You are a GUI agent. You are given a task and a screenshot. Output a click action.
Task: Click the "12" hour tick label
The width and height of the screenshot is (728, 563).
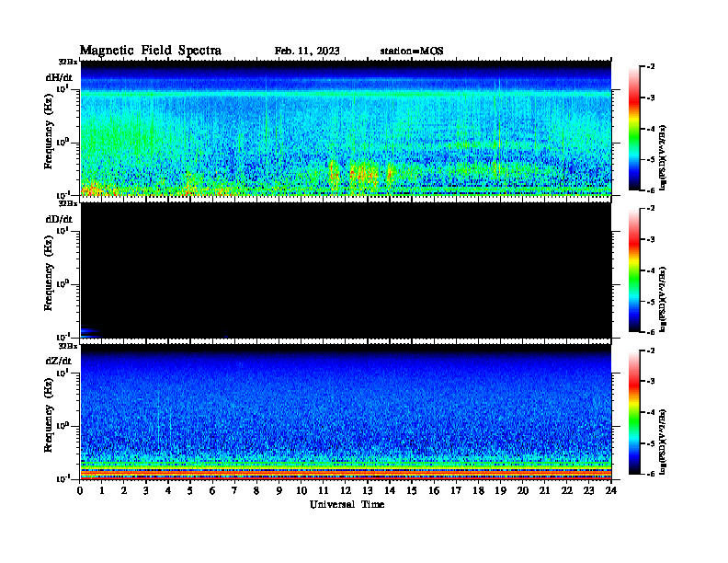[346, 490]
